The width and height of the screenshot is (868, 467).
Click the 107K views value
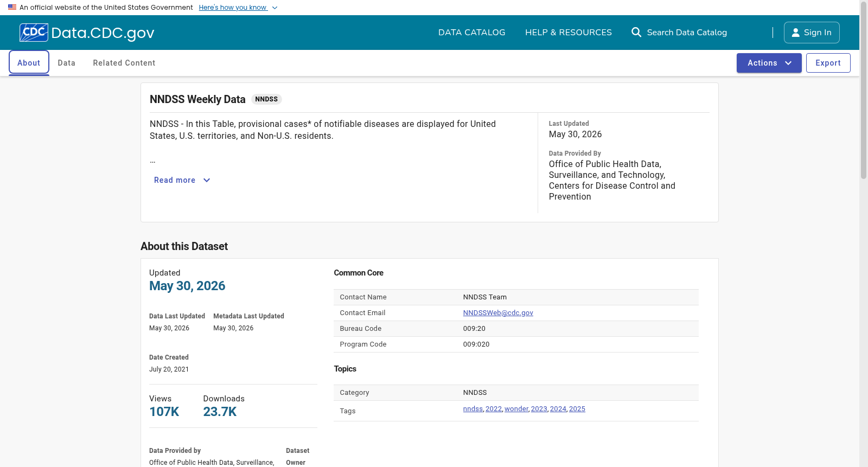[x=164, y=412]
